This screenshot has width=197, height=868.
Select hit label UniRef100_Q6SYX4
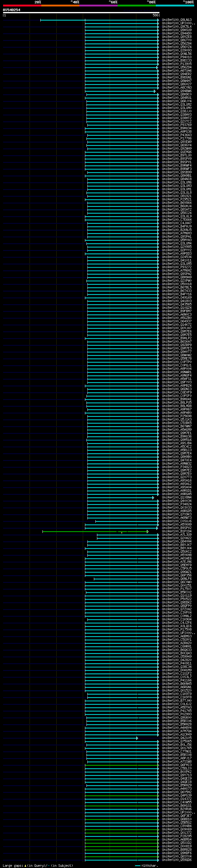(x=176, y=856)
